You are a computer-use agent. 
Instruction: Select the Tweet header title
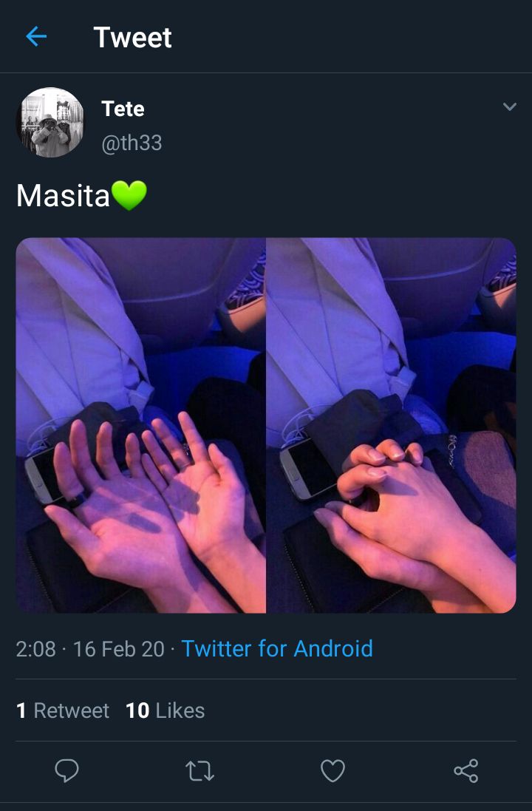tap(132, 37)
